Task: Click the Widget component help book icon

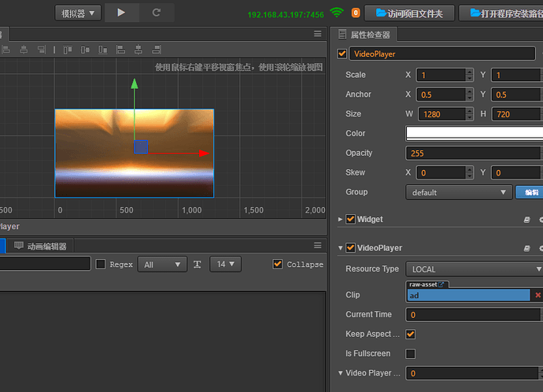Action: coord(527,220)
